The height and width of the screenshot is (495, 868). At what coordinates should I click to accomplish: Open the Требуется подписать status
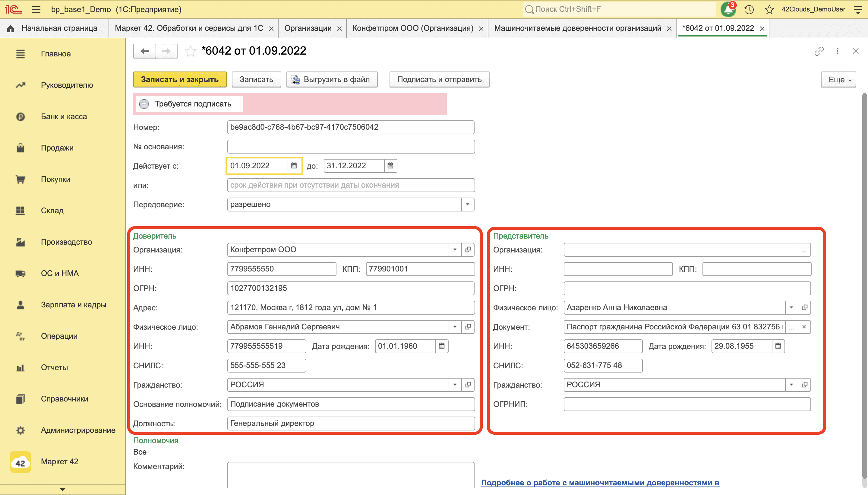[x=189, y=104]
